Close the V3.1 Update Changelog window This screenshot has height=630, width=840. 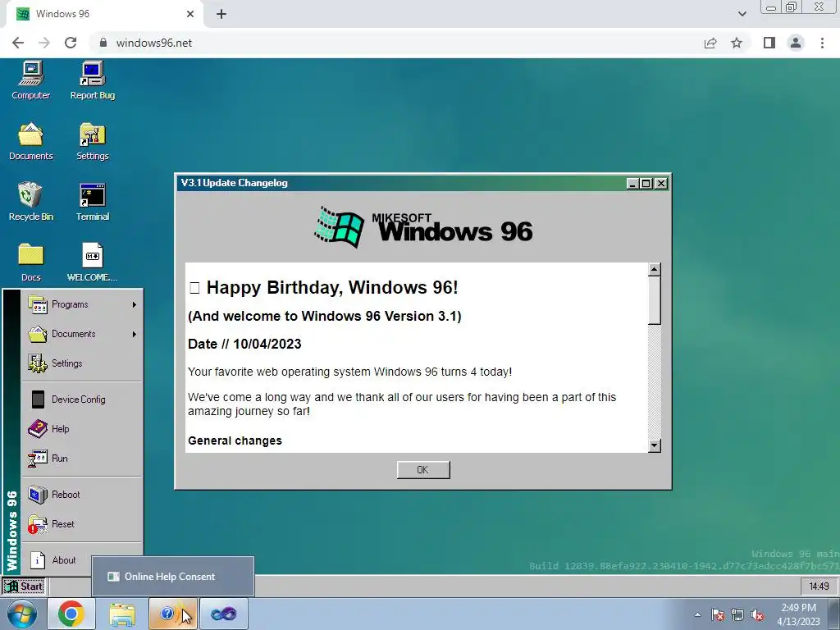[x=661, y=183]
